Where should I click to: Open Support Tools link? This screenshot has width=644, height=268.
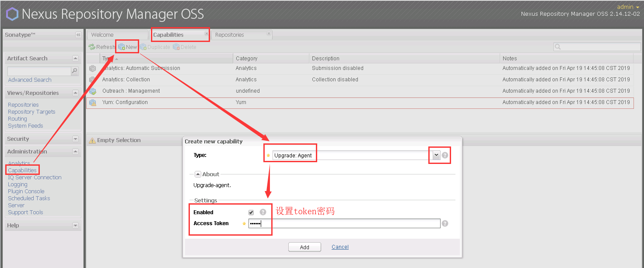(25, 212)
